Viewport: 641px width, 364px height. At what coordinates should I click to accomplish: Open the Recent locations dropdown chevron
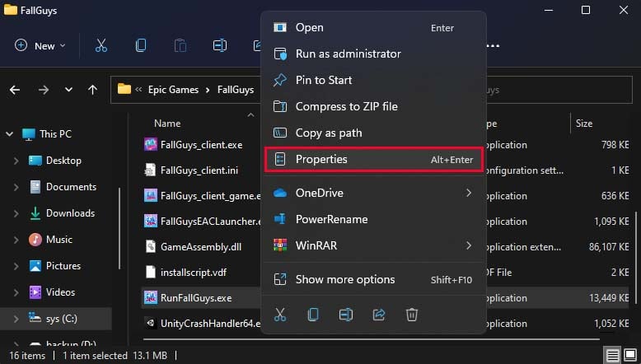point(68,90)
